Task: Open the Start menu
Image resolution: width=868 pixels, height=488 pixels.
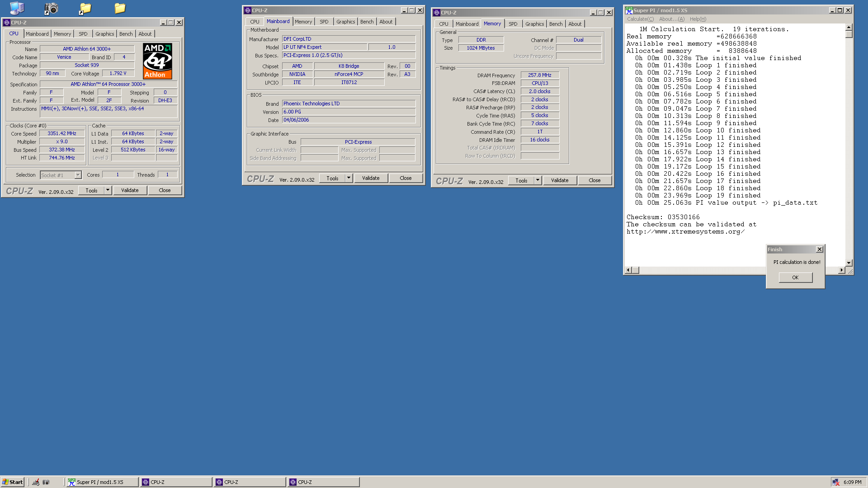Action: click(13, 482)
